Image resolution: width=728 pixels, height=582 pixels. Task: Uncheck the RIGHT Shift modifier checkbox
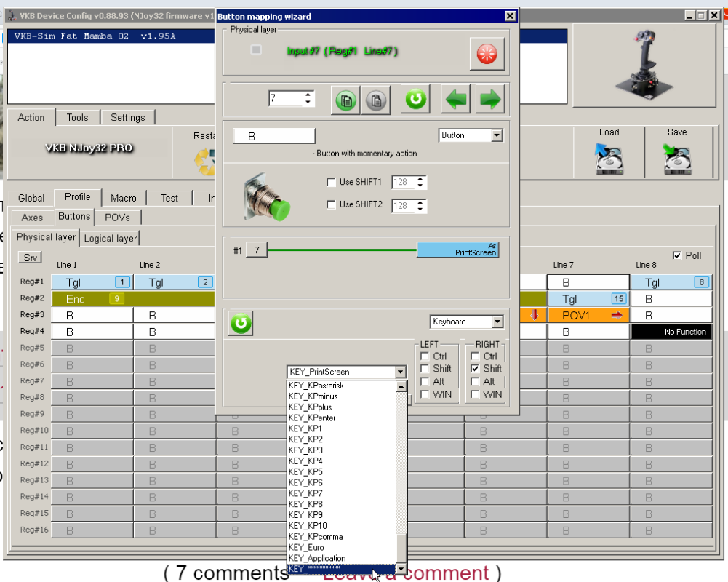475,369
